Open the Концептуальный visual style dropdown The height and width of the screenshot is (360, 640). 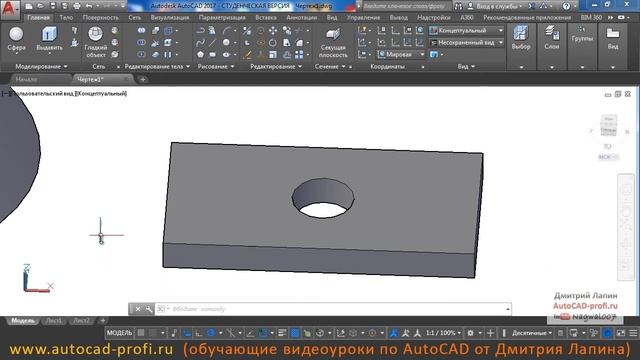point(467,31)
